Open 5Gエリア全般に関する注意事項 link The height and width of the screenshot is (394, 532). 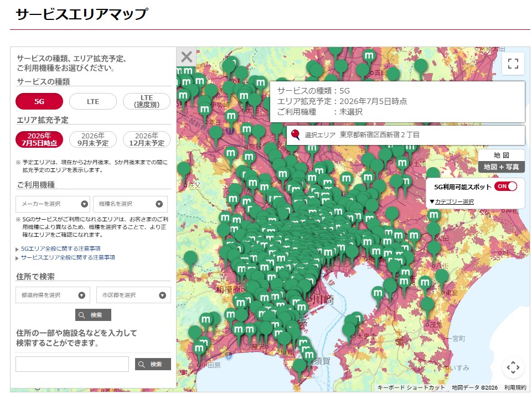pyautogui.click(x=60, y=248)
